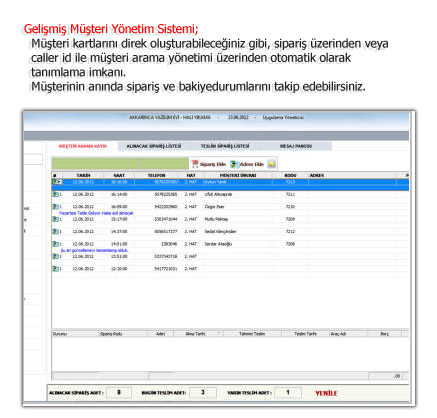Image resolution: width=437 pixels, height=418 pixels.
Task: Click the green search field beside Sipariş Ekle
Action: point(120,164)
